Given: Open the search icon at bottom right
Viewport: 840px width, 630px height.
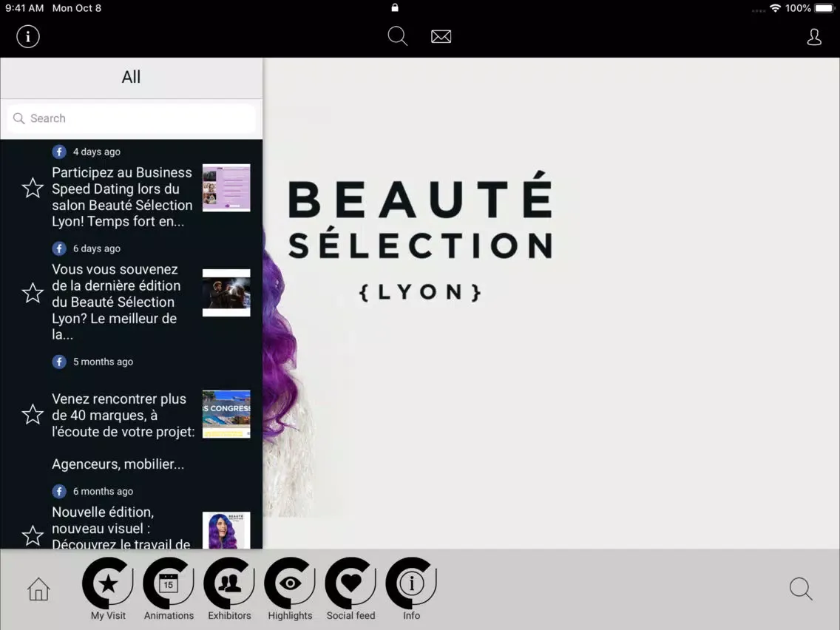Looking at the screenshot, I should coord(801,589).
